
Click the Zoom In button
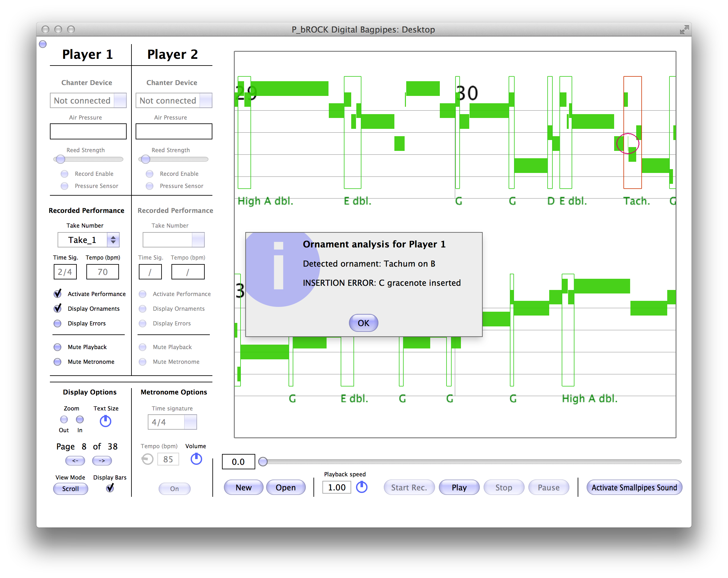tap(80, 419)
